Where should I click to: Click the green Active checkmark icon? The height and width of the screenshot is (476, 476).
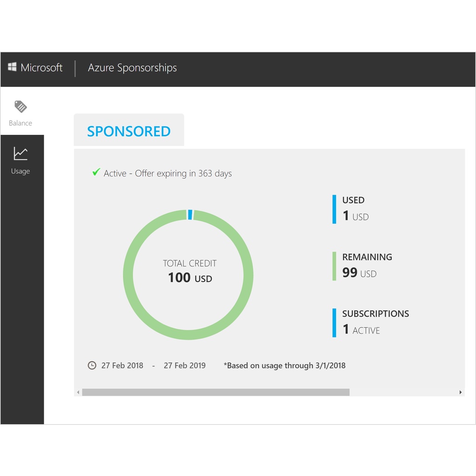tap(95, 172)
